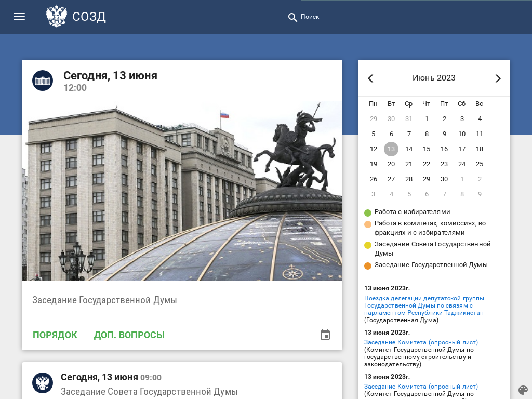Select June 26 in the calendar
Screen dimensions: 532x399
point(374,179)
